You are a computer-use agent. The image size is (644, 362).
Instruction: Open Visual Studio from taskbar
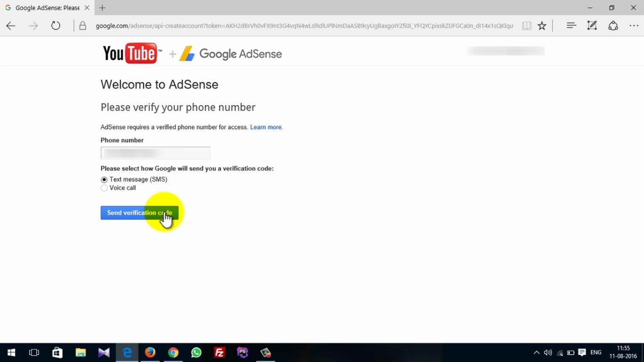point(104,353)
